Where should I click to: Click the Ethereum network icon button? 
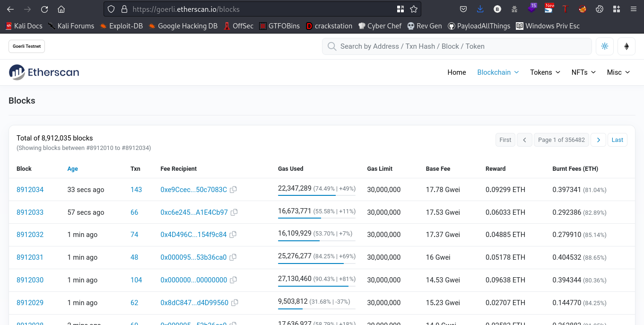pyautogui.click(x=627, y=46)
